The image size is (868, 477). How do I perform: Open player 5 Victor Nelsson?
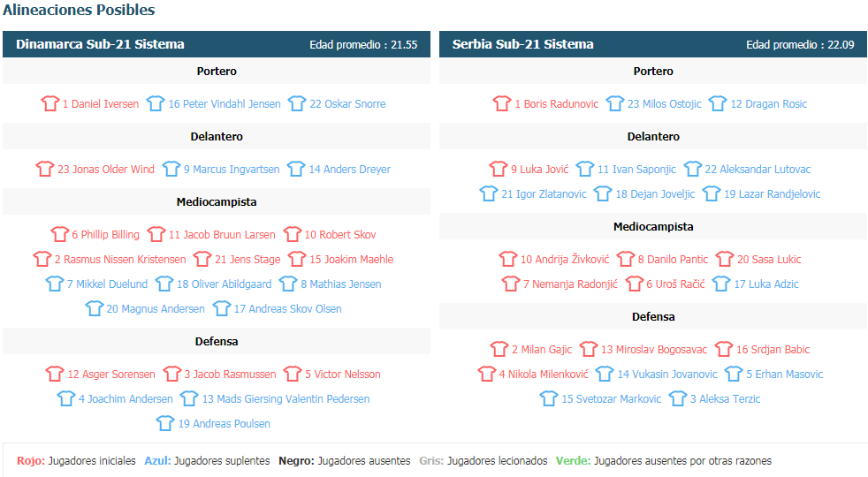tap(343, 375)
